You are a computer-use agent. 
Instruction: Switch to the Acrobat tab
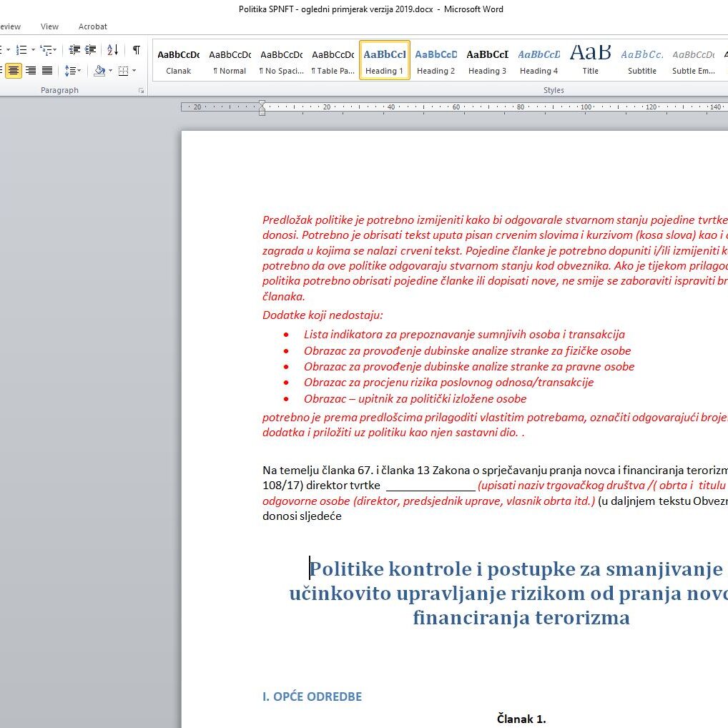[x=93, y=26]
